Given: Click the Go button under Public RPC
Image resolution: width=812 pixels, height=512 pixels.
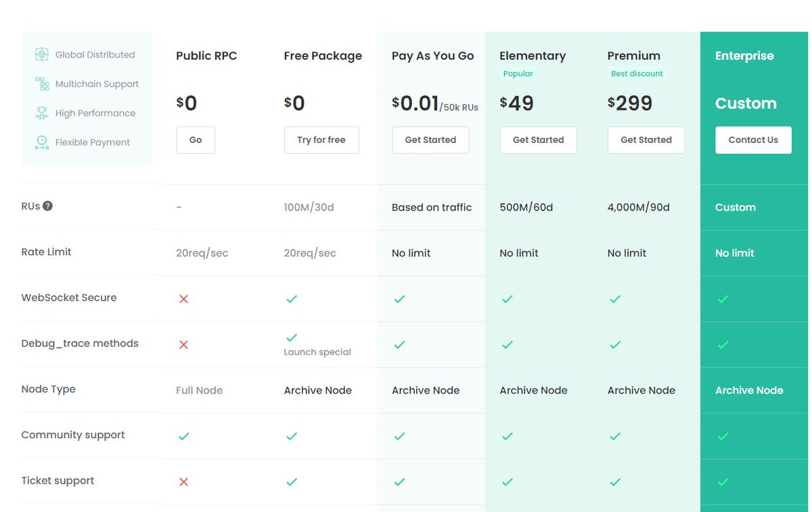Looking at the screenshot, I should pos(196,140).
